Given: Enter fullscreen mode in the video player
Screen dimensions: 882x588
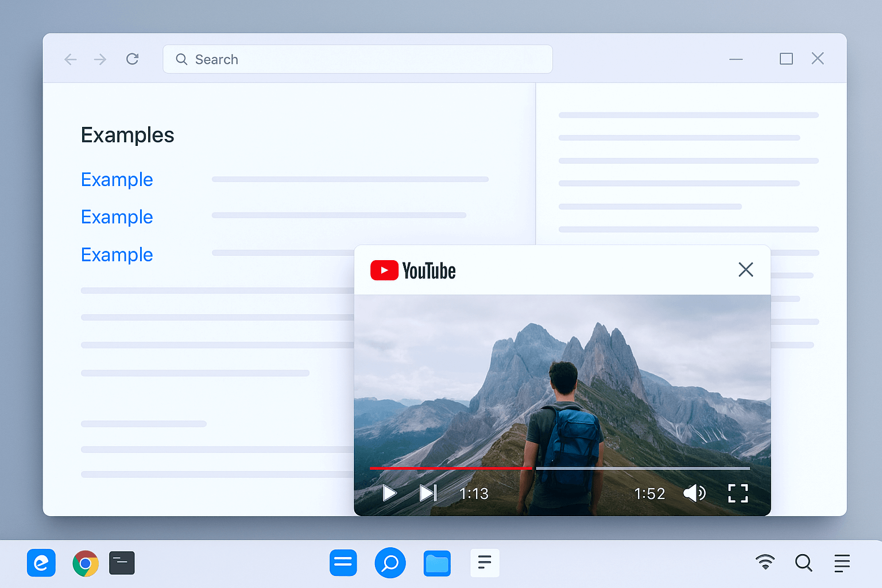Looking at the screenshot, I should coord(738,493).
